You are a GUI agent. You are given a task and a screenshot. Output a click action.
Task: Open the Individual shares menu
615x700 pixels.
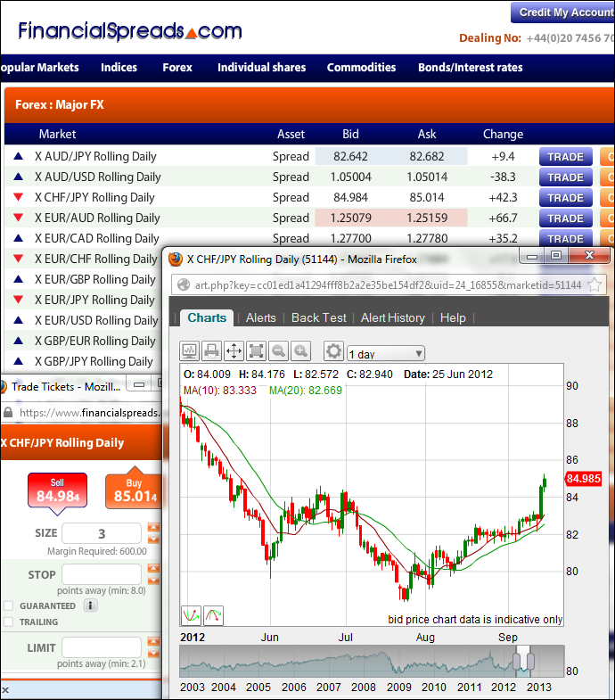[261, 68]
